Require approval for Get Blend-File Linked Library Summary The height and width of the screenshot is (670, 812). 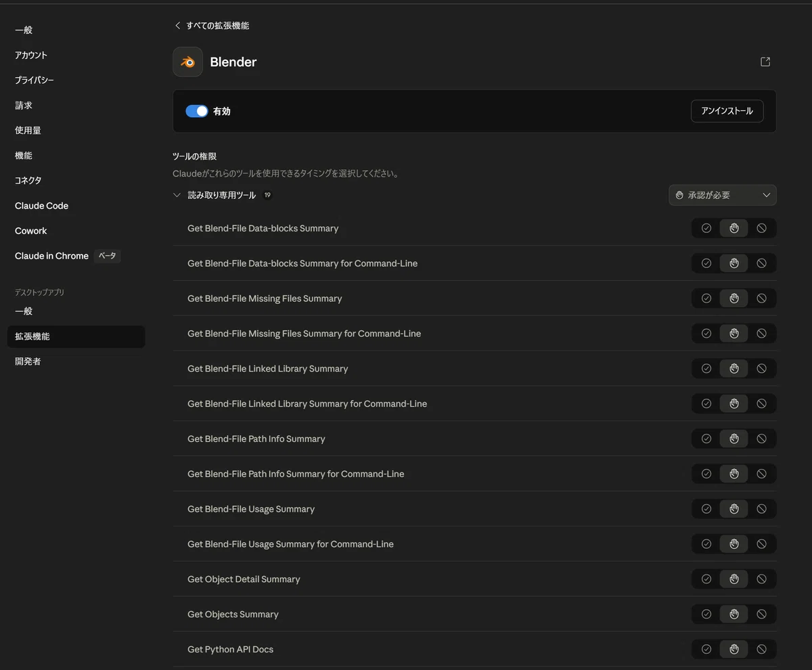[x=734, y=369]
